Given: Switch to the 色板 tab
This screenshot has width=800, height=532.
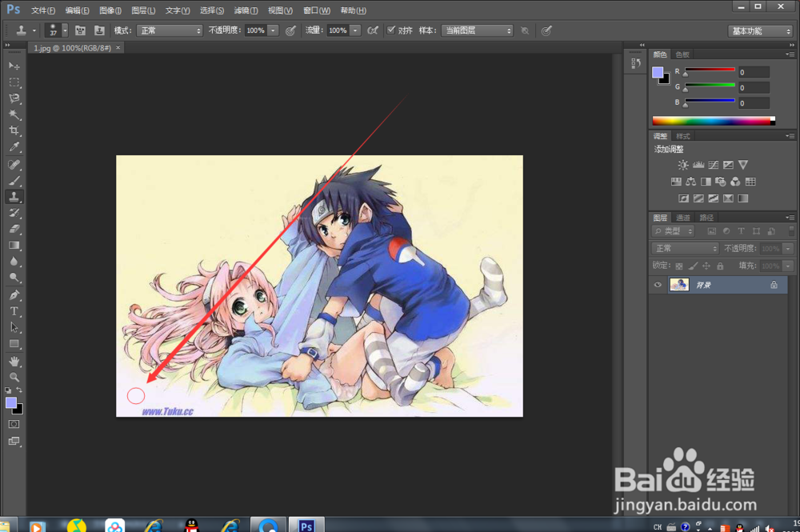Looking at the screenshot, I should point(682,54).
